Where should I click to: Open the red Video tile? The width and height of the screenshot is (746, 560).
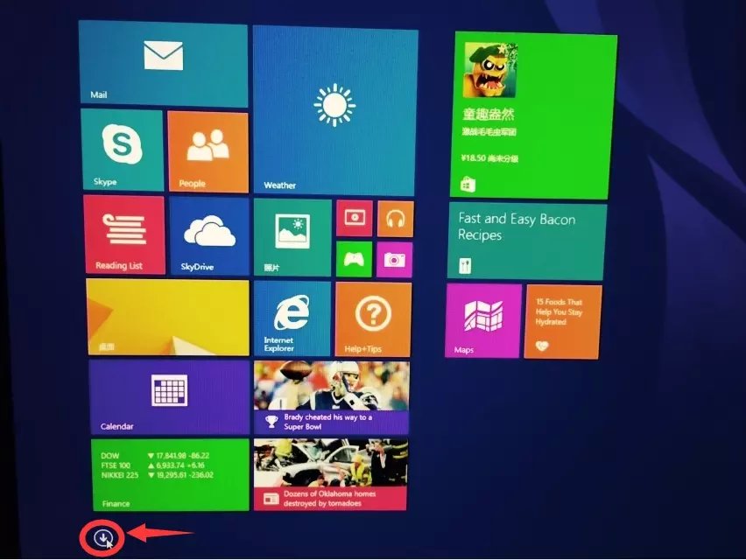(355, 218)
